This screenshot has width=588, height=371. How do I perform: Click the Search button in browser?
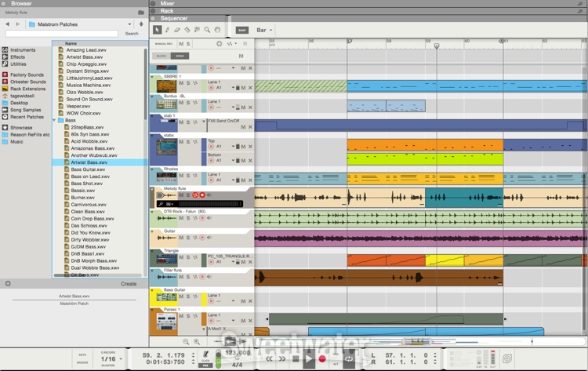tap(132, 34)
